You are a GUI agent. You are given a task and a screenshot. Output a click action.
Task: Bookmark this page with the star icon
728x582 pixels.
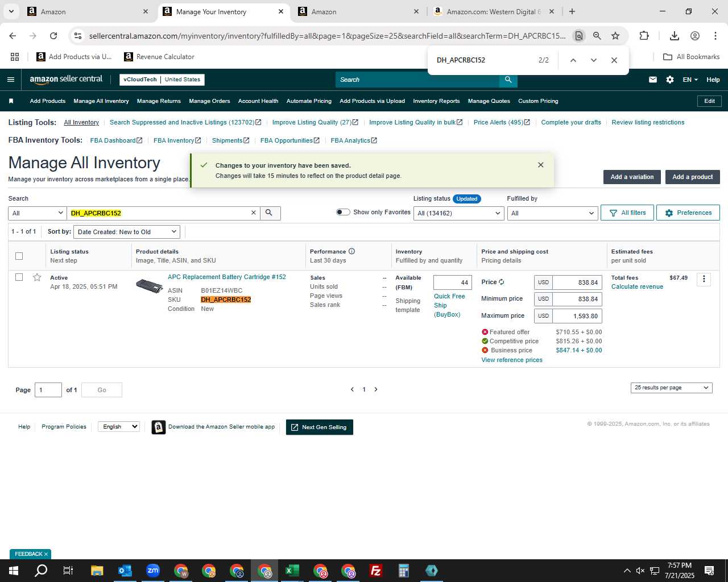pyautogui.click(x=615, y=36)
